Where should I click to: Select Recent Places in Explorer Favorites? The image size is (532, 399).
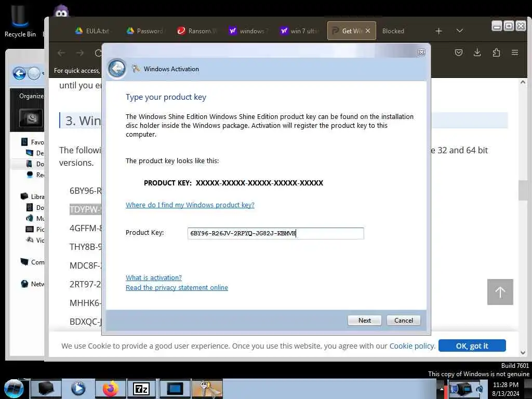(x=35, y=175)
